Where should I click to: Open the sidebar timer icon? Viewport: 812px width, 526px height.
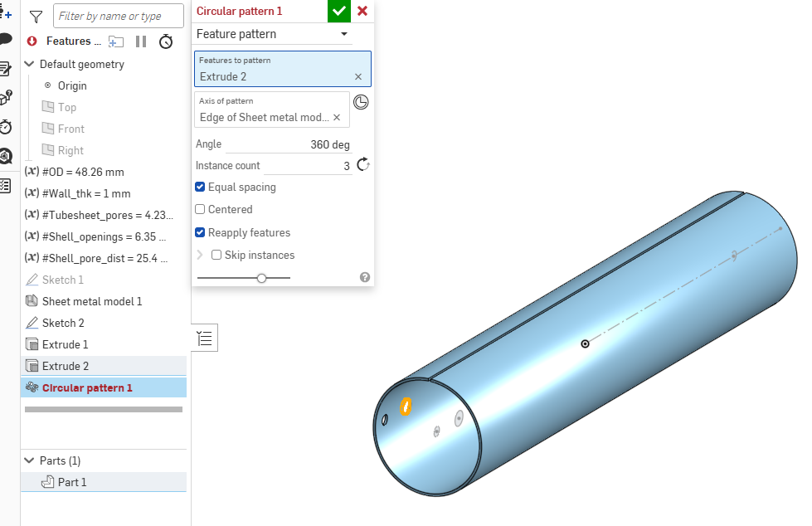click(6, 126)
